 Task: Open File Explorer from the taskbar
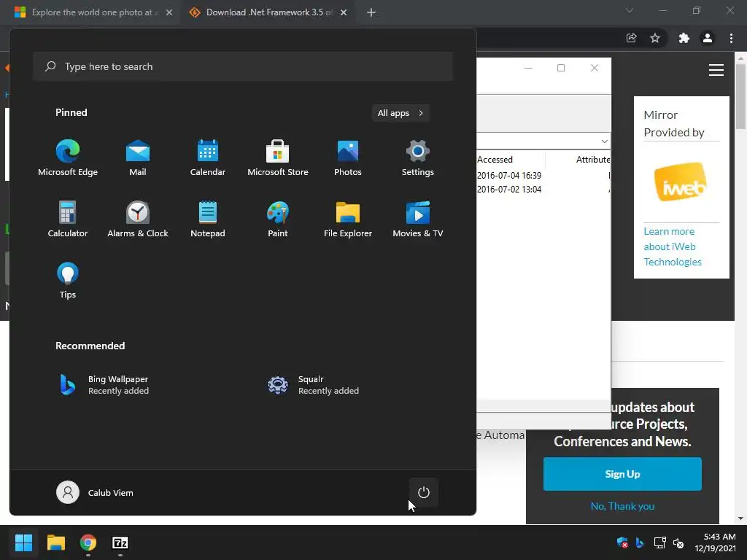[x=55, y=542]
